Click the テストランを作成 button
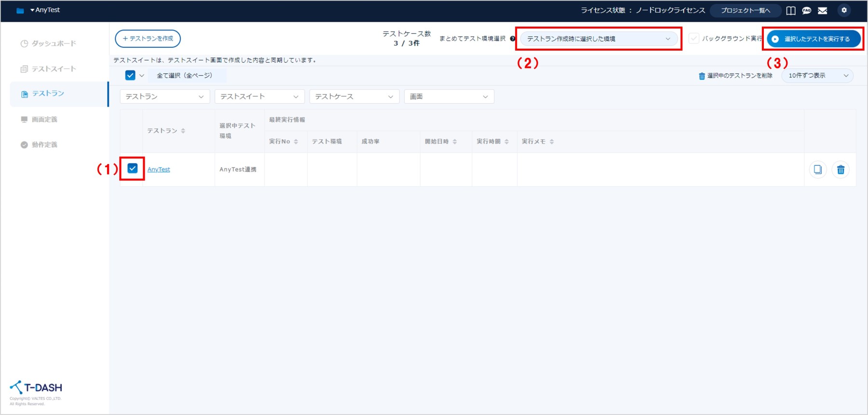This screenshot has height=415, width=868. pyautogui.click(x=148, y=39)
